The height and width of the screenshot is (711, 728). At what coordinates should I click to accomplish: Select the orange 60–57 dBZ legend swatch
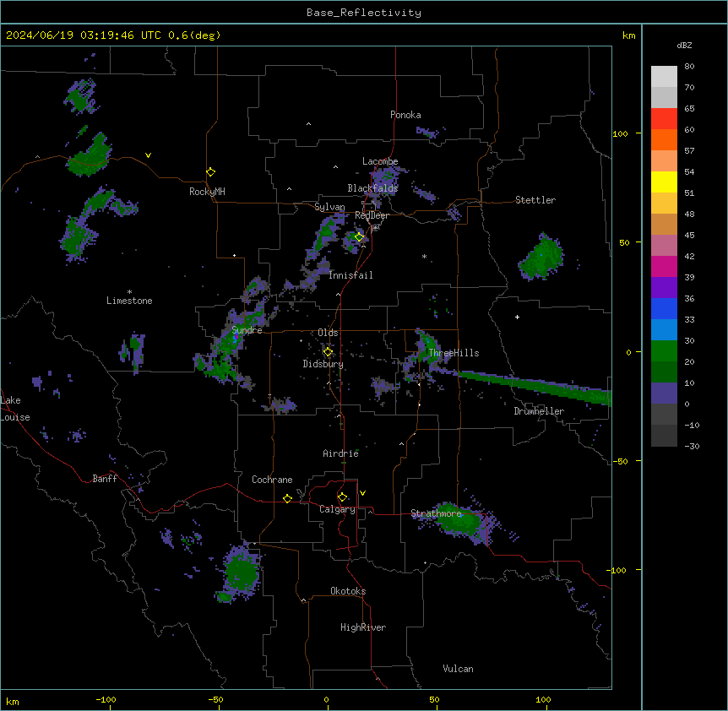[664, 139]
